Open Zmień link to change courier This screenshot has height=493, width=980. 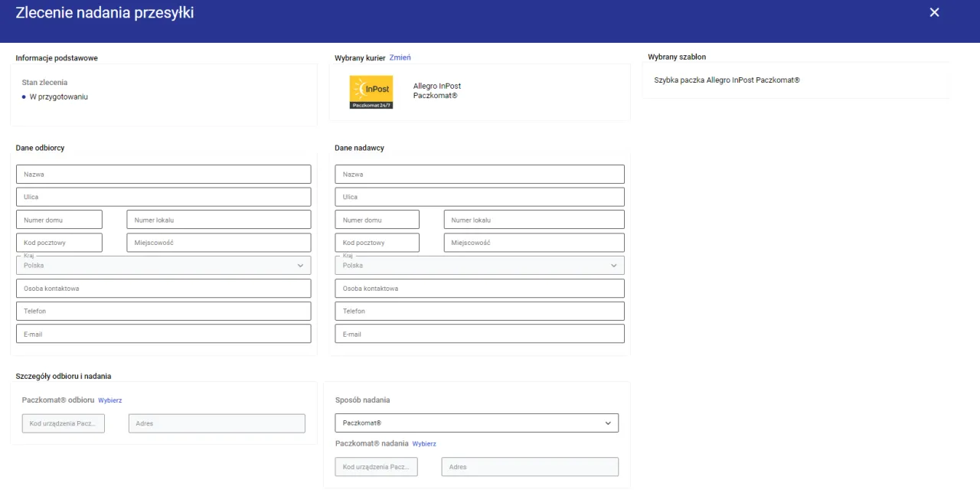point(401,57)
